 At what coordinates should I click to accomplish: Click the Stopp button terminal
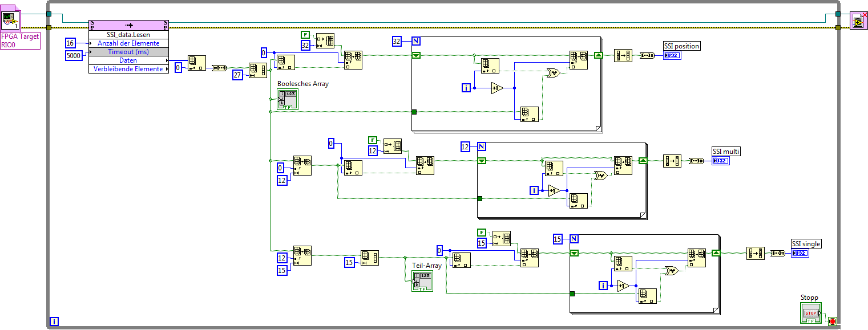pos(810,313)
